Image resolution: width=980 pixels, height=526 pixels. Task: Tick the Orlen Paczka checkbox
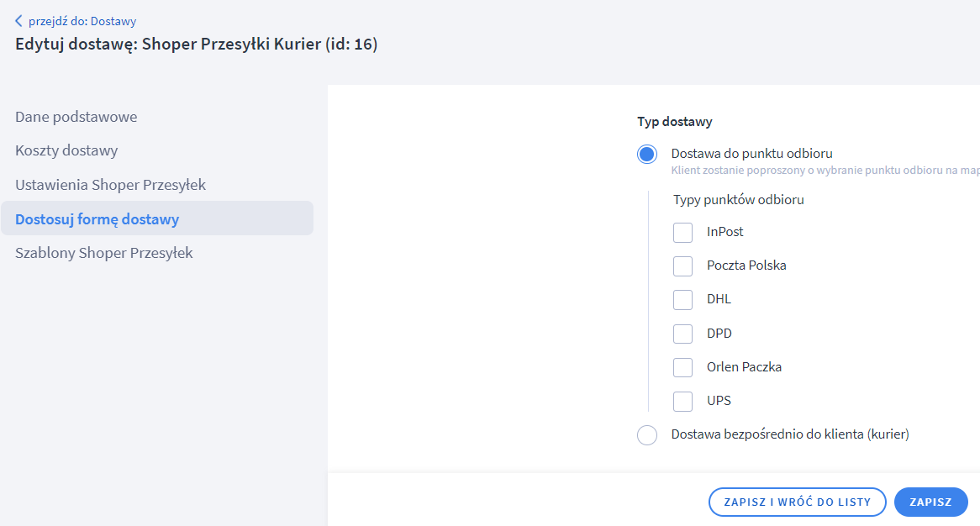(683, 367)
